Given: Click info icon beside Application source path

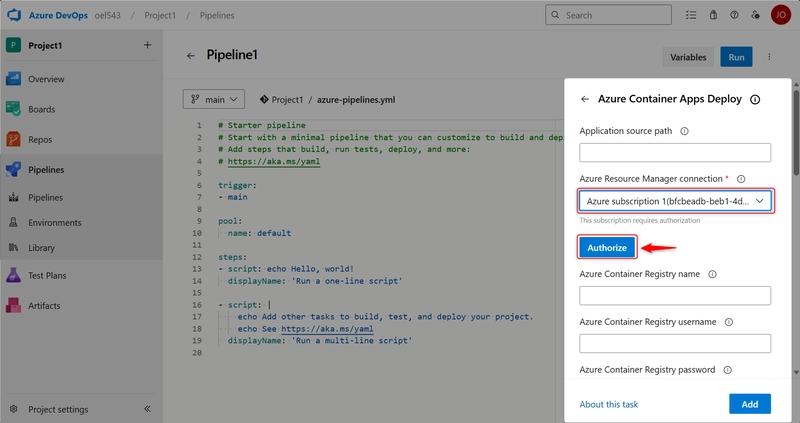Looking at the screenshot, I should coord(684,131).
